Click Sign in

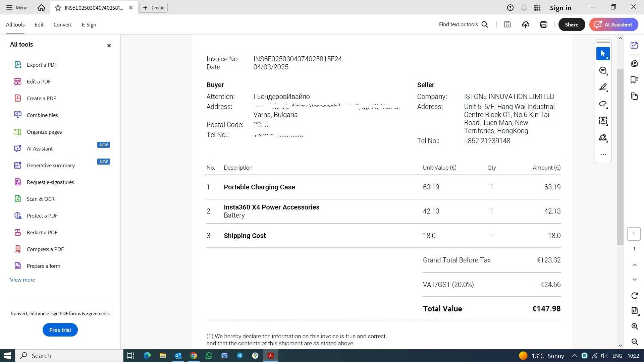560,8
